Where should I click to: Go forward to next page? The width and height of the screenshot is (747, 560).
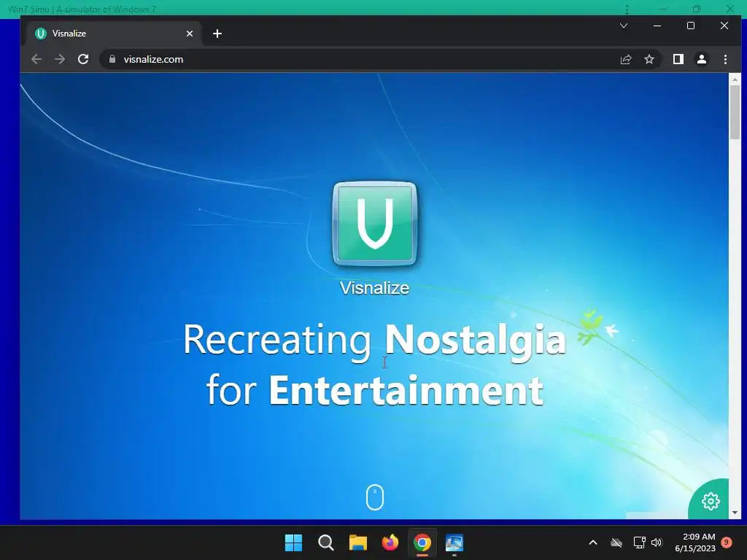coord(60,59)
